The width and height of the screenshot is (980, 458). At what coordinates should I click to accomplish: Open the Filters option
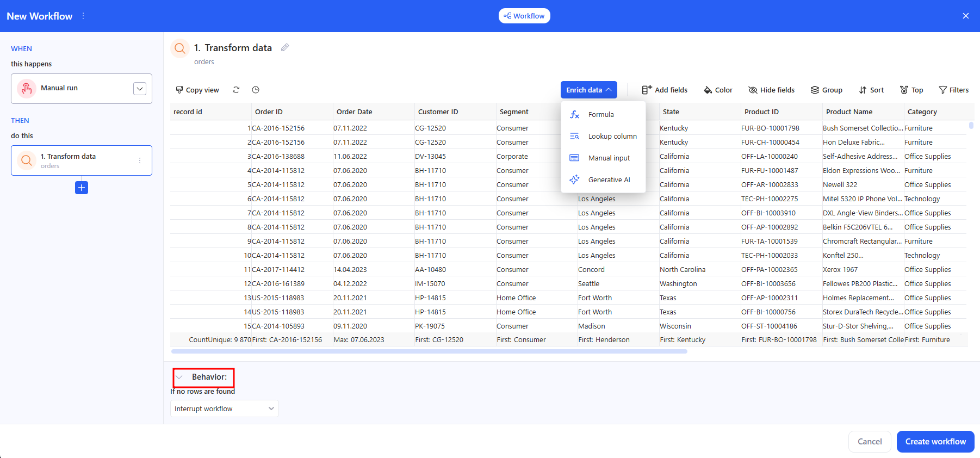tap(953, 90)
